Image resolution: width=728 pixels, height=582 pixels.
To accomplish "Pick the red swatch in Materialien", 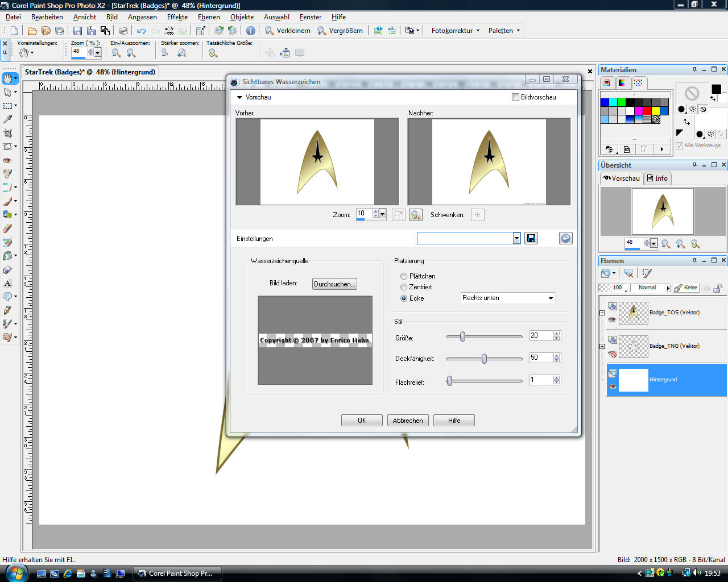I will [x=647, y=110].
